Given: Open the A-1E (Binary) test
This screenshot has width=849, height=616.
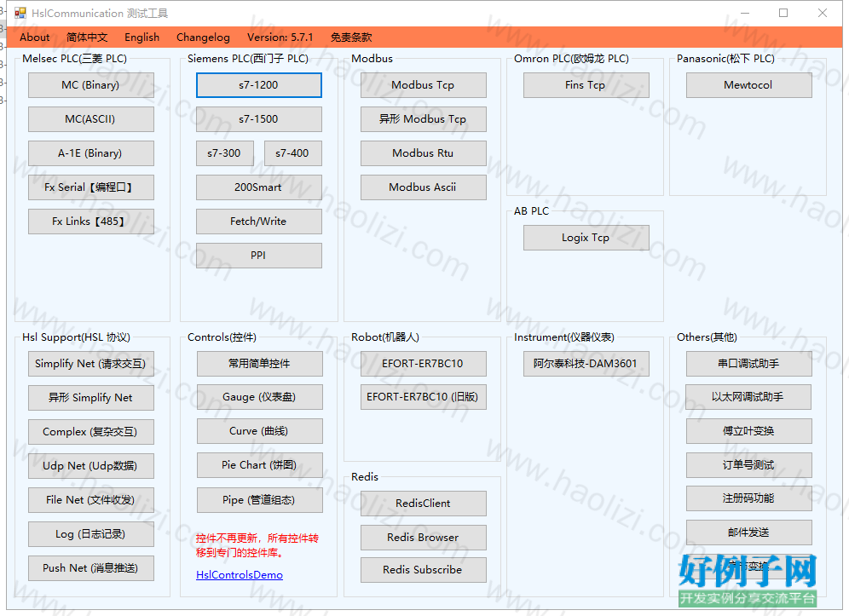Looking at the screenshot, I should click(x=91, y=153).
